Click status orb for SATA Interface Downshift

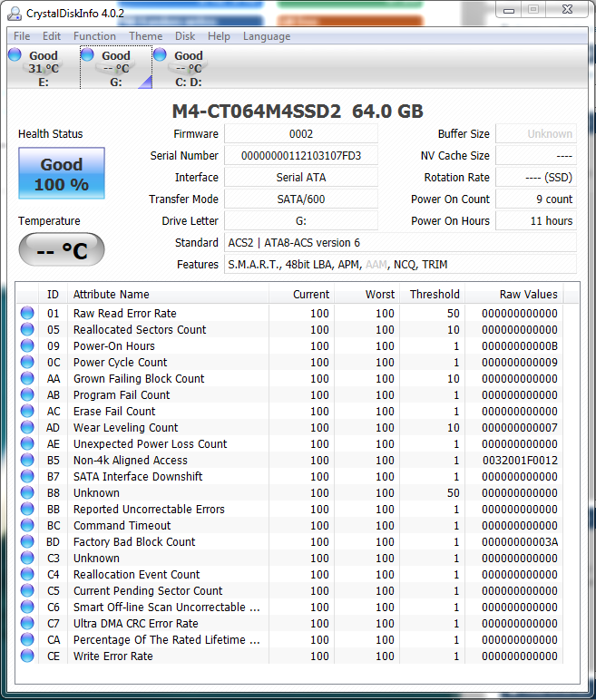[27, 476]
